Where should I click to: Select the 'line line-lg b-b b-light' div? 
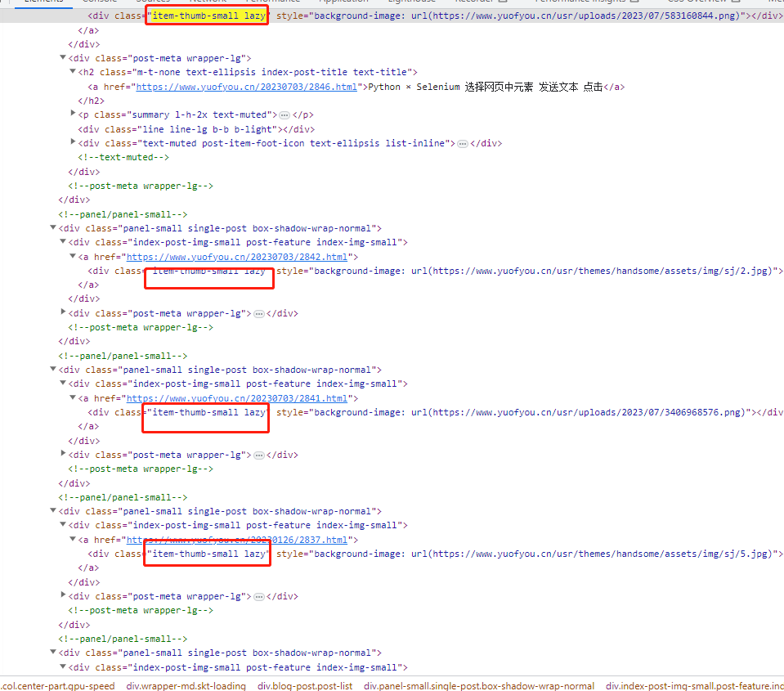[196, 129]
